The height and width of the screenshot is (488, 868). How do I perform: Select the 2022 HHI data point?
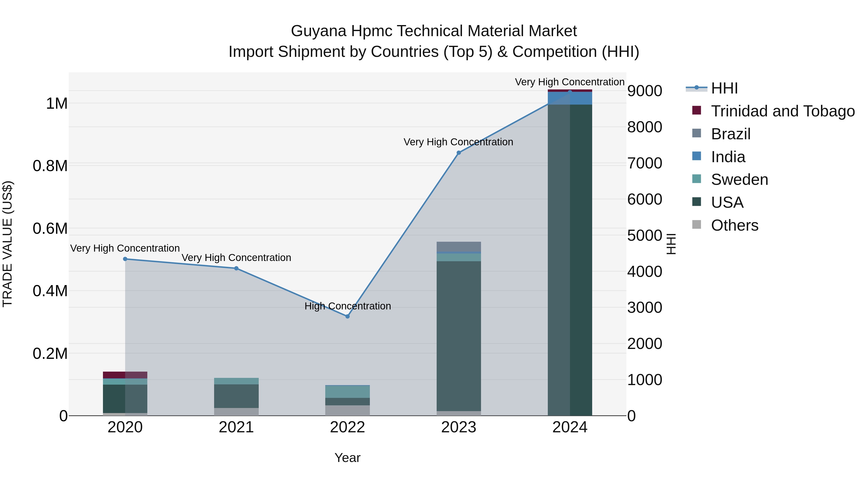click(x=347, y=317)
